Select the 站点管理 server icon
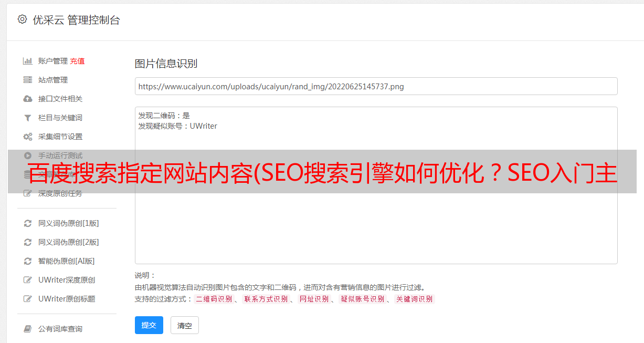 [28, 80]
